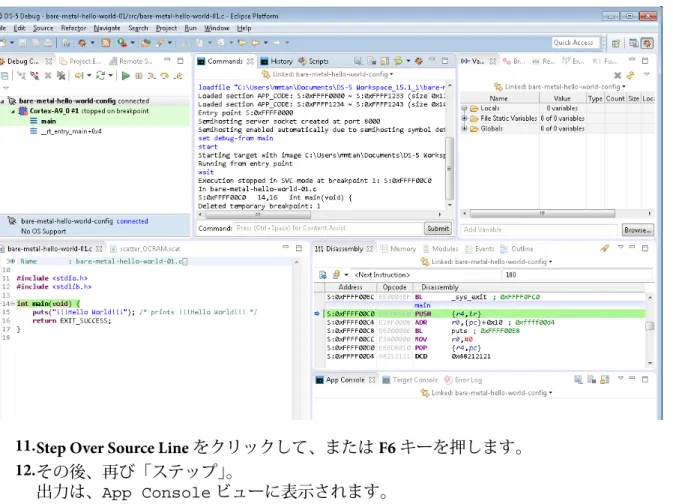This screenshot has height=504, width=673.
Task: Switch to the History tab
Action: tap(276, 61)
